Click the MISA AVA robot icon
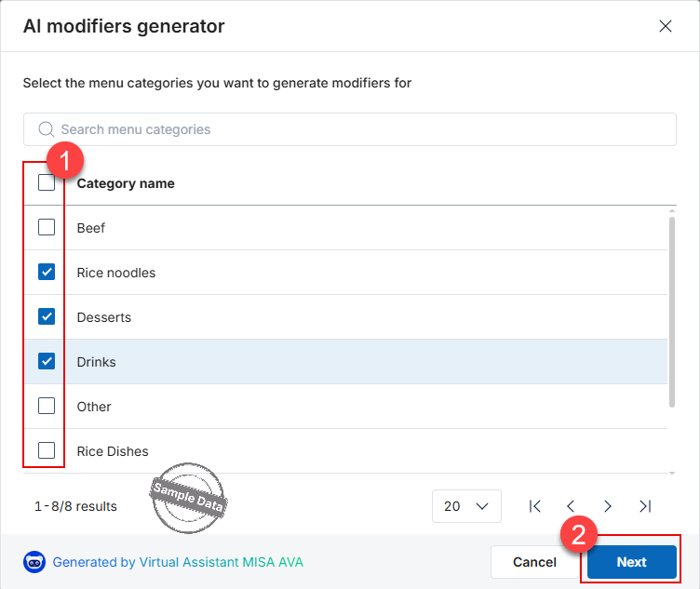Image resolution: width=700 pixels, height=589 pixels. click(34, 562)
